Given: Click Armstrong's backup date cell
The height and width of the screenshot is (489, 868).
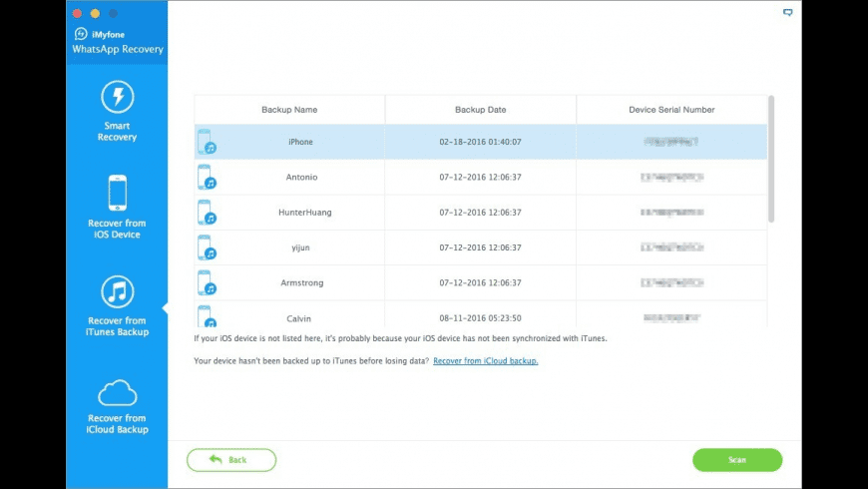Looking at the screenshot, I should point(481,282).
